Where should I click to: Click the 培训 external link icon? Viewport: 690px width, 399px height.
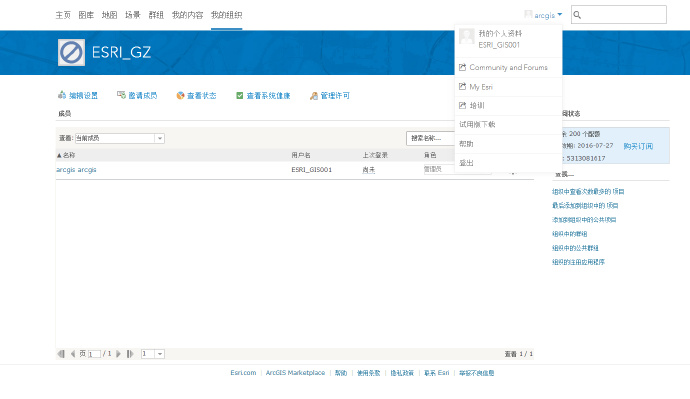click(x=462, y=106)
